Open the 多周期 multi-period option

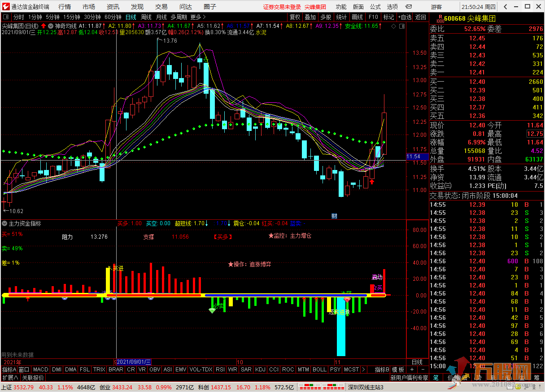[179, 17]
